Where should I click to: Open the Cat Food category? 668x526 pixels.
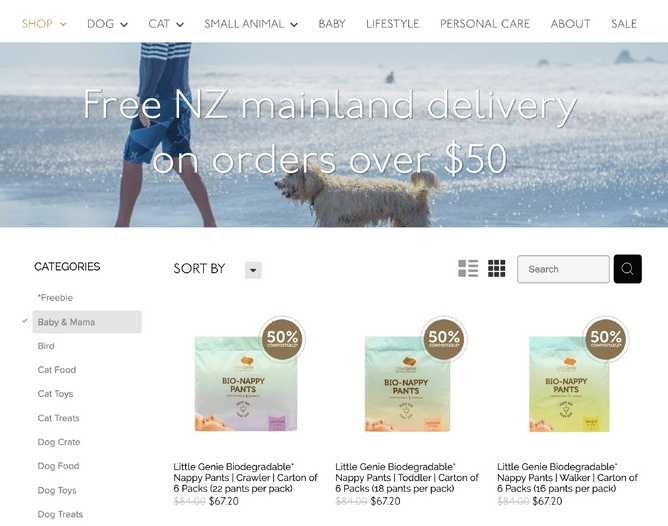coord(57,370)
